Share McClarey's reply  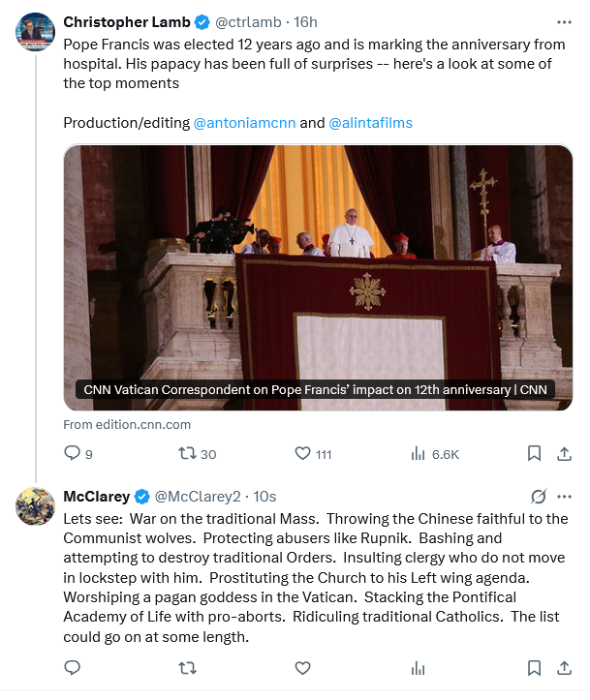pyautogui.click(x=564, y=667)
